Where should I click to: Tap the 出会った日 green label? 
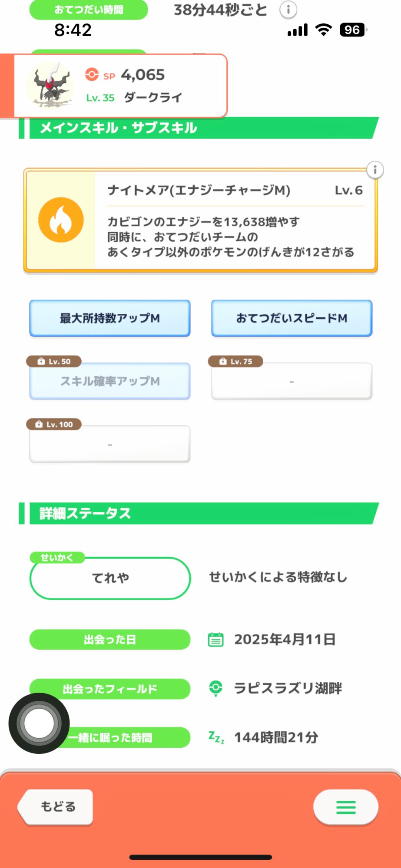pos(110,639)
